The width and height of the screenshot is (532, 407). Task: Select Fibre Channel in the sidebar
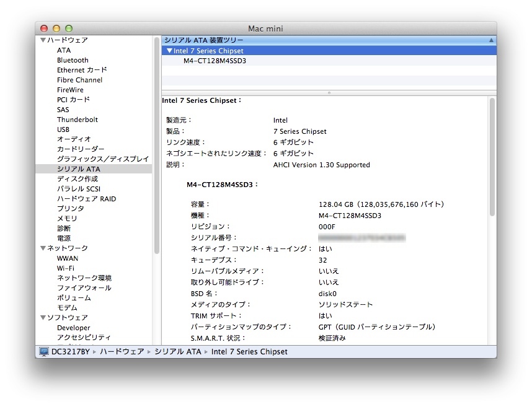coord(79,80)
